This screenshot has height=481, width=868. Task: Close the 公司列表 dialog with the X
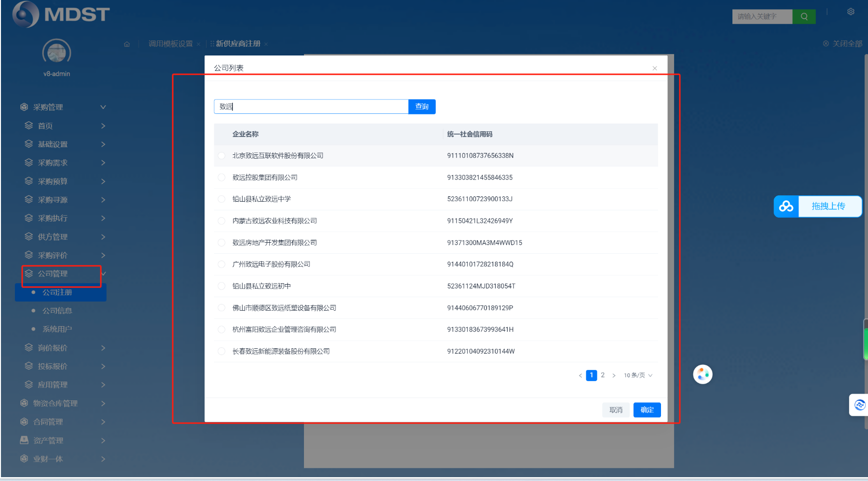(655, 68)
